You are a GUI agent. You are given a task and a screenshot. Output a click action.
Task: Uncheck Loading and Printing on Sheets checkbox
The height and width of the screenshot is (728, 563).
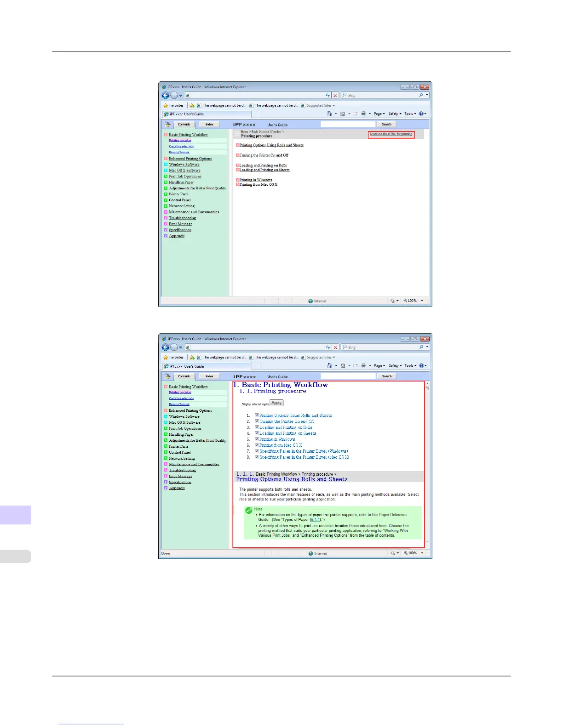(x=257, y=433)
